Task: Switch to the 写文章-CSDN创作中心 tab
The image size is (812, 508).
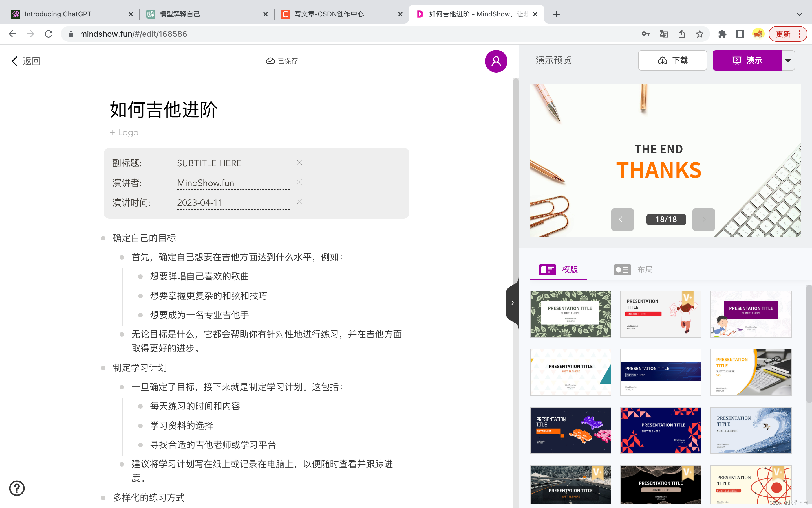Action: [x=340, y=14]
